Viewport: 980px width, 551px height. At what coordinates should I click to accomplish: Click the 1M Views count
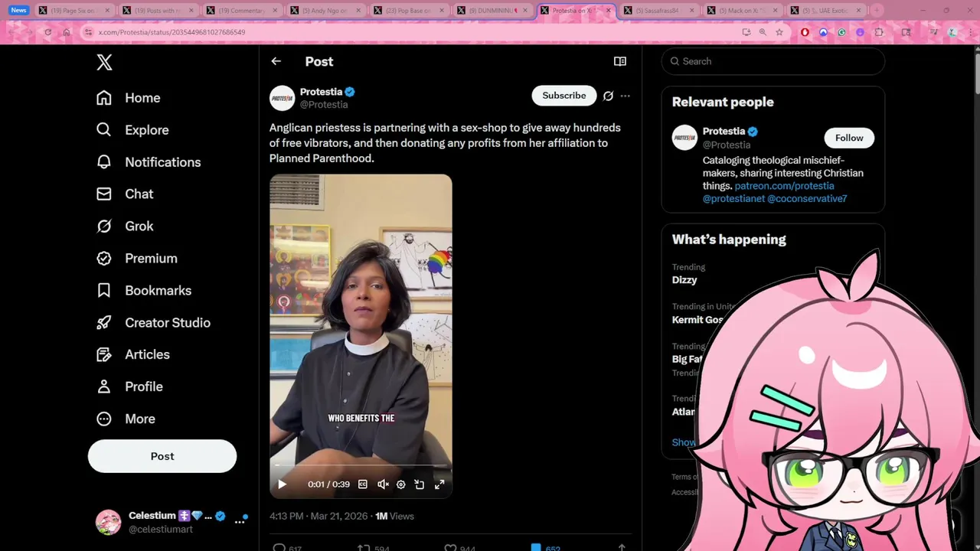pyautogui.click(x=394, y=517)
